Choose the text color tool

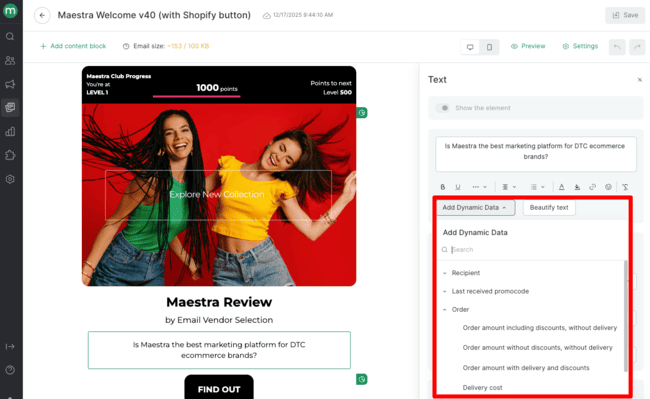(561, 187)
